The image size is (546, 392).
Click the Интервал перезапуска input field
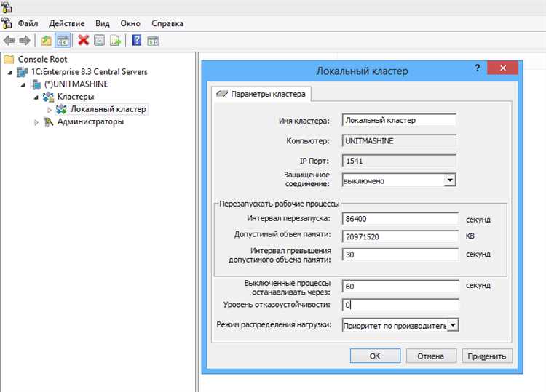[x=400, y=218]
